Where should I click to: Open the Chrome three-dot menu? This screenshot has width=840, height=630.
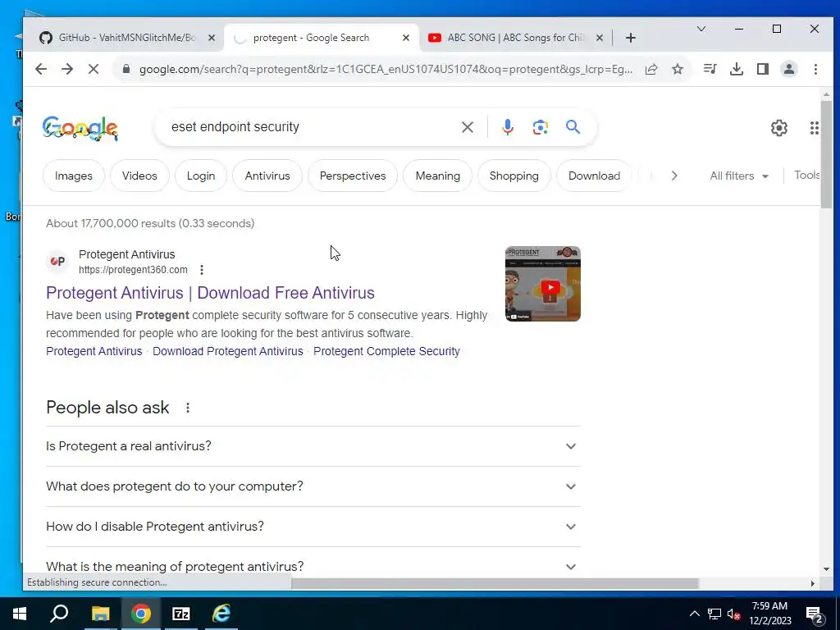click(x=815, y=69)
